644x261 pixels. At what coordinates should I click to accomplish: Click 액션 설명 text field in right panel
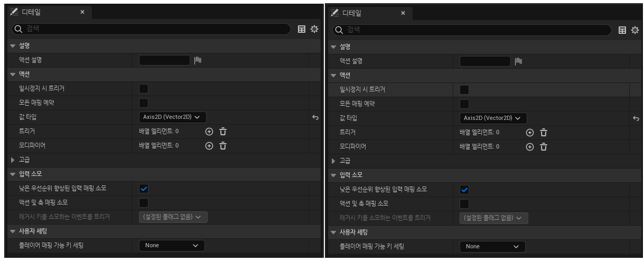[x=485, y=61]
